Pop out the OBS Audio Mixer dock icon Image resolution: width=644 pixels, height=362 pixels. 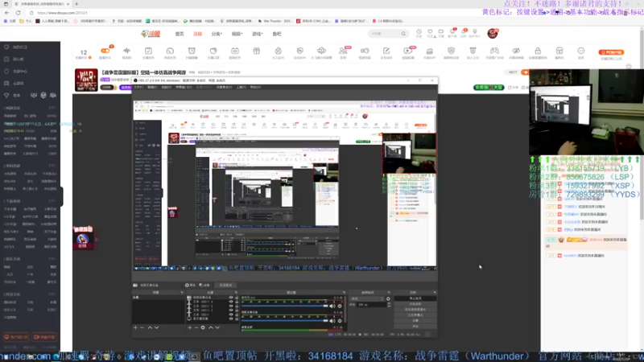(x=345, y=293)
